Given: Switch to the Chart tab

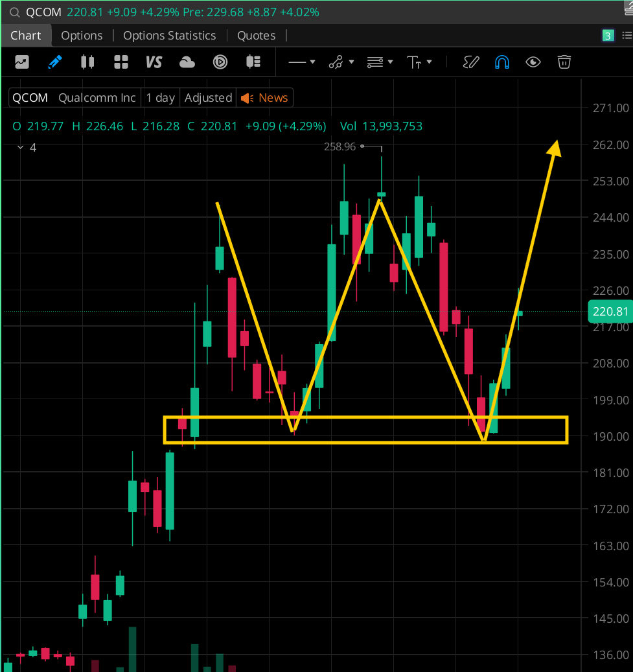Looking at the screenshot, I should click(26, 36).
